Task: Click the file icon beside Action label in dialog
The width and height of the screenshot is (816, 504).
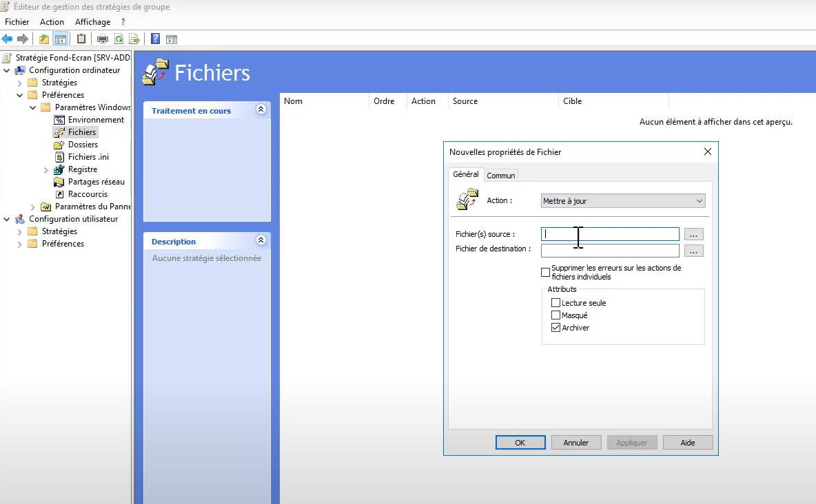Action: coord(467,199)
